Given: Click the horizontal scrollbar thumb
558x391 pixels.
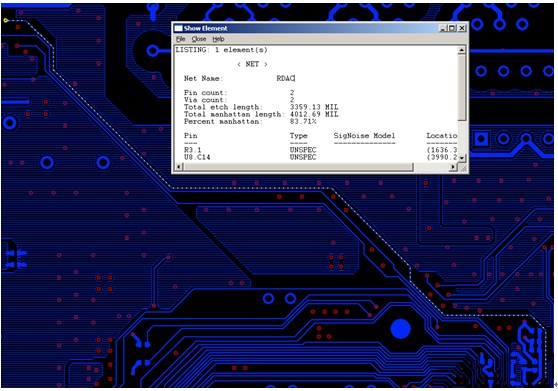Looking at the screenshot, I should [x=299, y=167].
